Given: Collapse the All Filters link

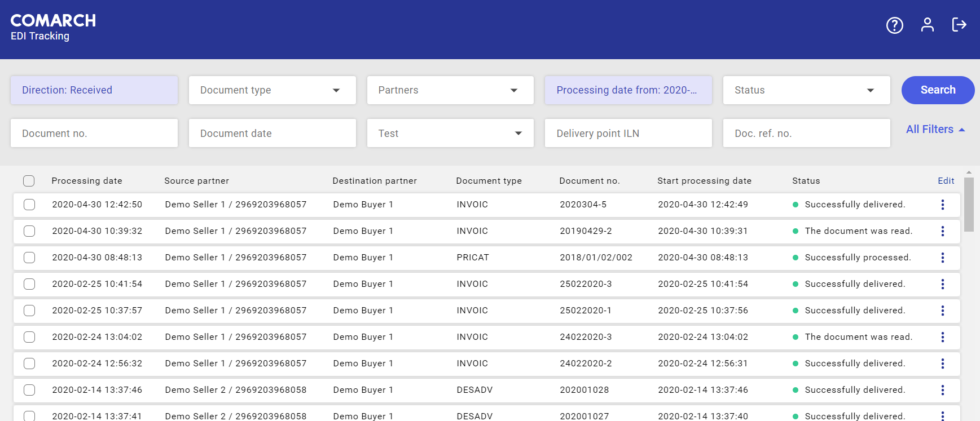Looking at the screenshot, I should pos(935,130).
